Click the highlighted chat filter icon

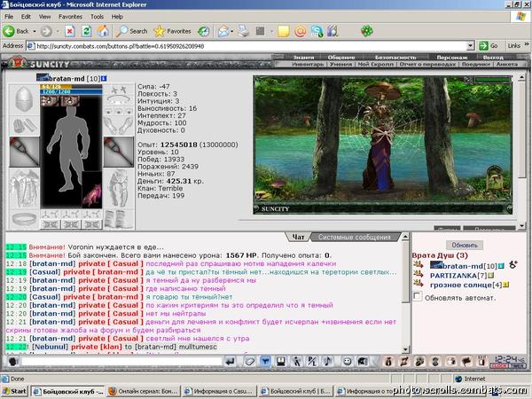pyautogui.click(x=265, y=362)
